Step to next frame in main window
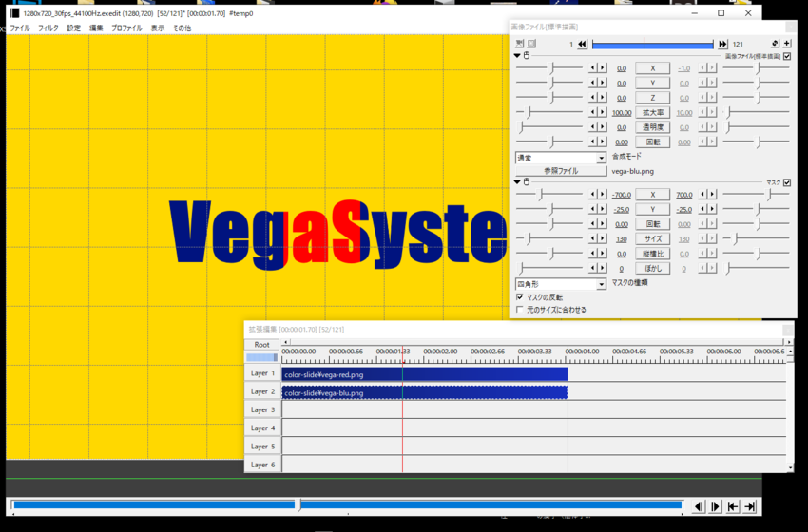This screenshot has height=532, width=808. (715, 506)
